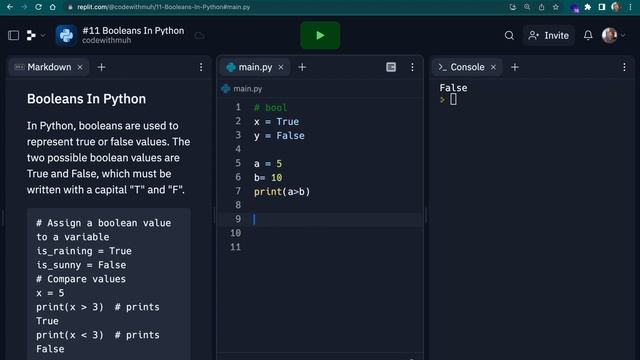Click line 3 y = False
This screenshot has height=360, width=640.
click(279, 136)
